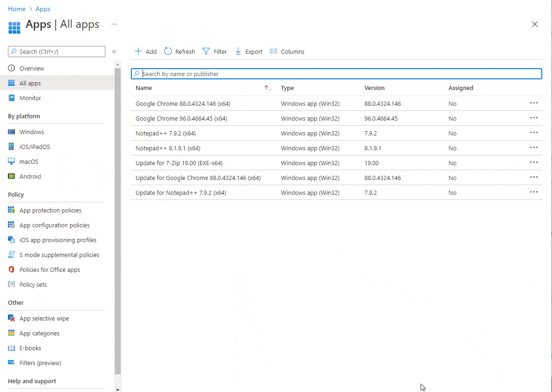Viewport: 552px width, 392px height.
Task: Click the Policies for Office apps icon
Action: pos(11,270)
